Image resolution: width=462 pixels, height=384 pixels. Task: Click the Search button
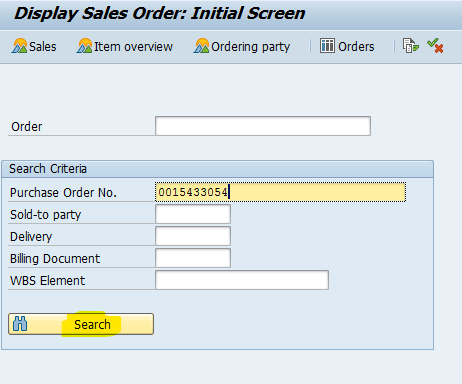(x=81, y=324)
